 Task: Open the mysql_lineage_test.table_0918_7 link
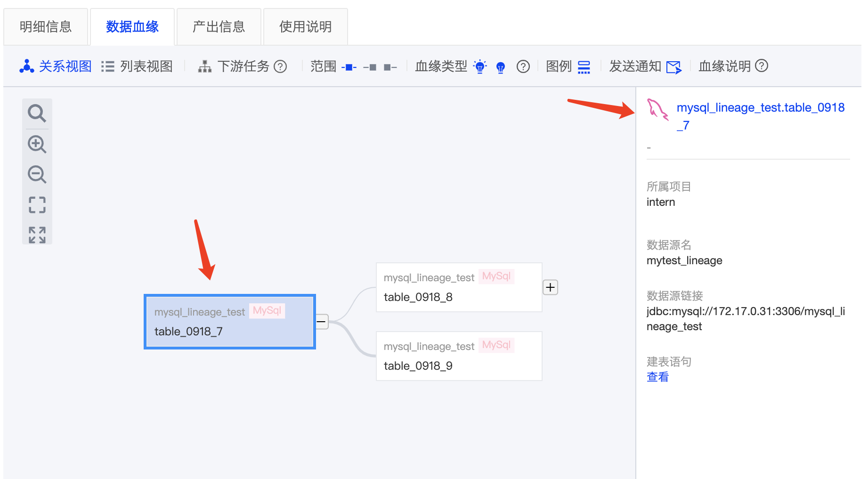[761, 116]
